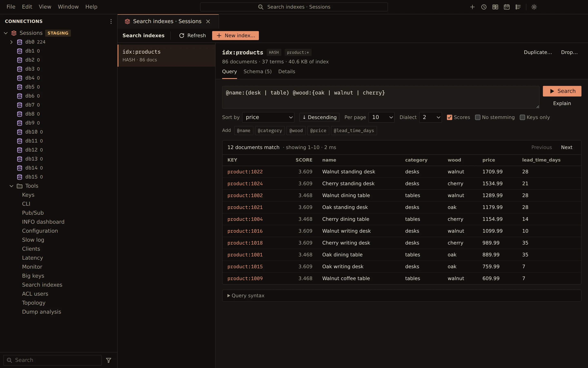Toggle the light/dark theme sun icon
This screenshot has width=588, height=368.
click(x=534, y=7)
